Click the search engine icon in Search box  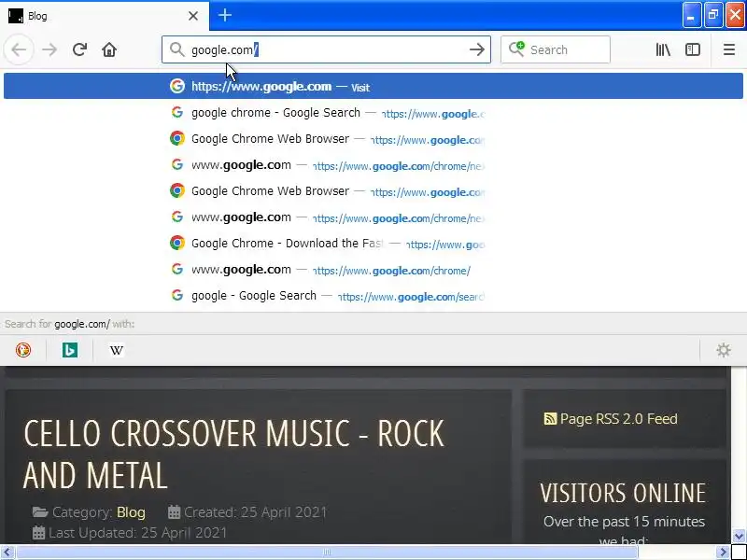click(x=516, y=49)
